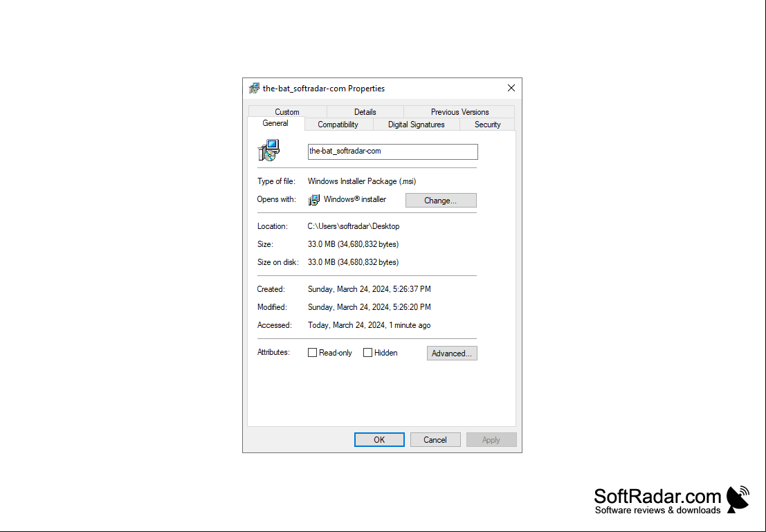This screenshot has width=766, height=532.
Task: Click the Location label
Action: 273,226
